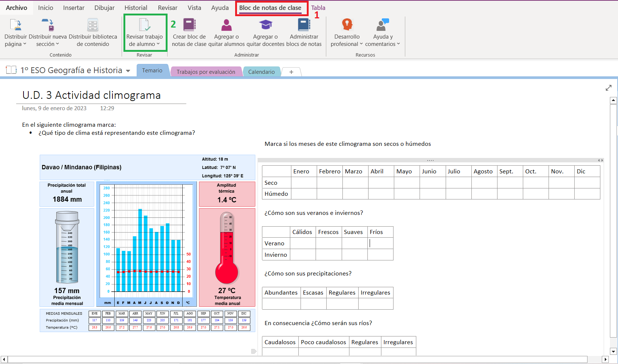Click the Verano cell under Cálidos
The image size is (618, 364).
point(302,243)
